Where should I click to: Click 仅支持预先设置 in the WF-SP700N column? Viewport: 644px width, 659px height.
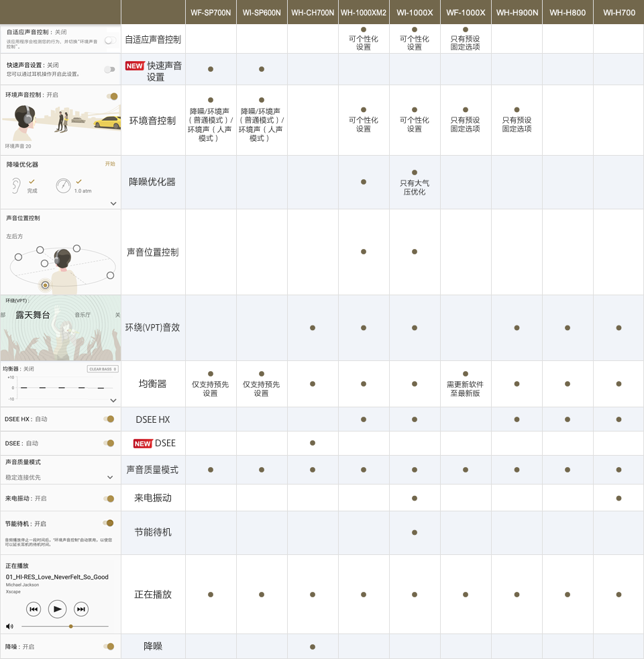tap(211, 389)
